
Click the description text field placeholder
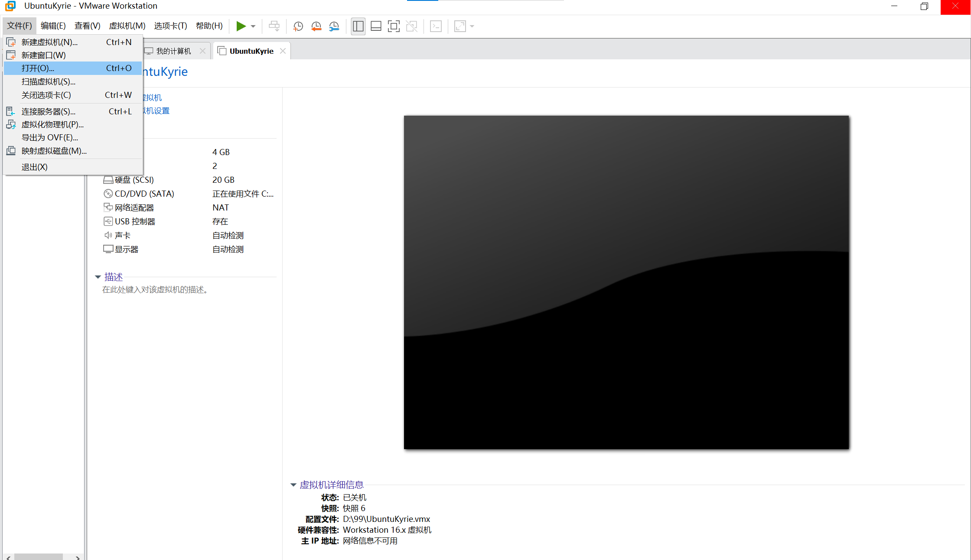[x=156, y=290]
